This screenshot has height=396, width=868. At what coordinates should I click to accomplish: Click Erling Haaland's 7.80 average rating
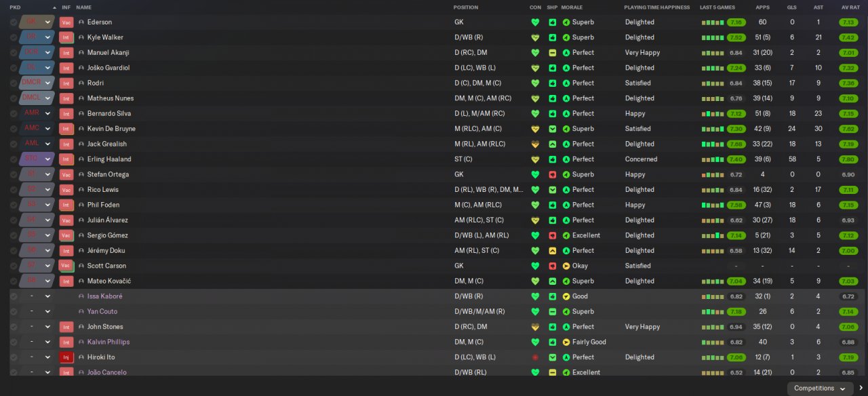(x=848, y=159)
